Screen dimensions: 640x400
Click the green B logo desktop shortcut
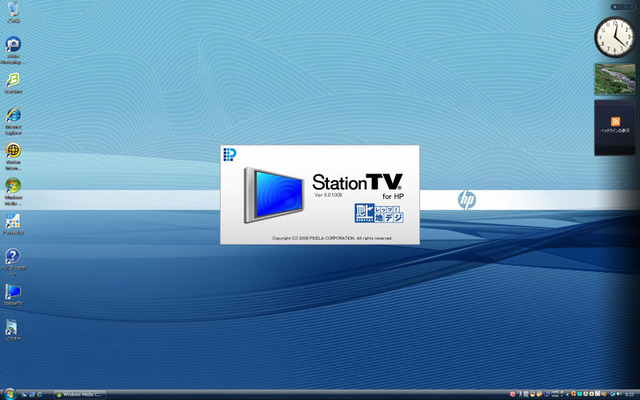pyautogui.click(x=13, y=83)
